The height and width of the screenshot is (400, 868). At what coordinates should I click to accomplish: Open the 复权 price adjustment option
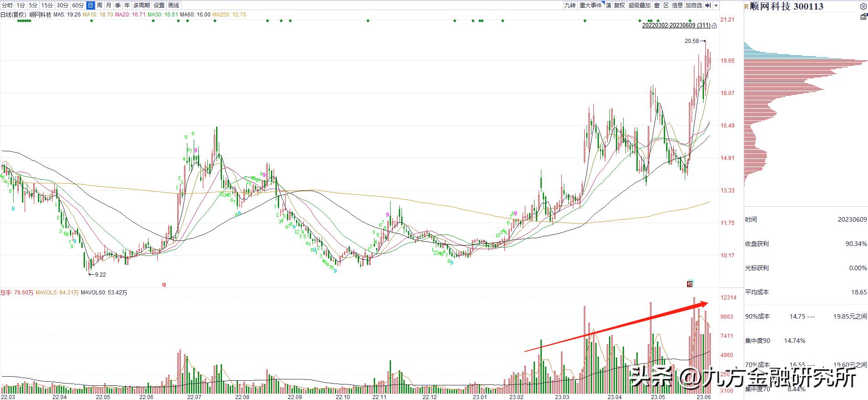[619, 5]
